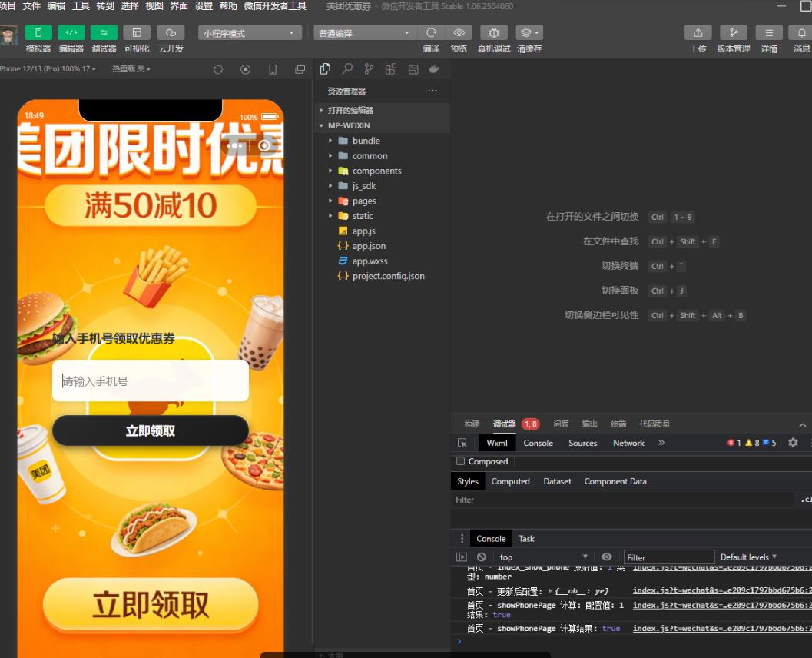Open 版本管理 version control
Image resolution: width=812 pixels, height=658 pixels.
coord(733,33)
